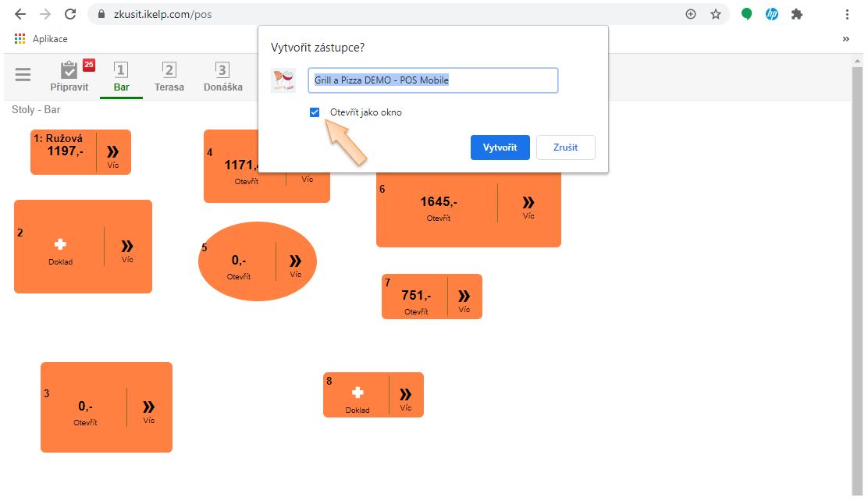Viewport: 868px width, 501px height.
Task: Click the shortcut name input field
Action: pos(433,80)
